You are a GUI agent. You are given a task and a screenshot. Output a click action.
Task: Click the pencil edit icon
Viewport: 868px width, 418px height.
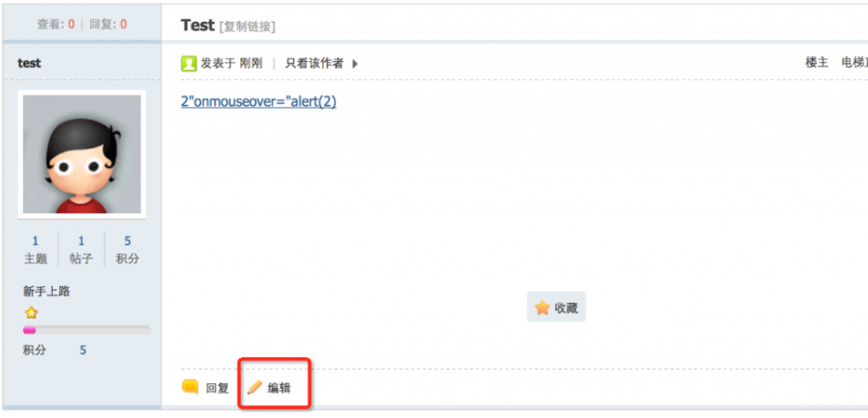point(255,388)
